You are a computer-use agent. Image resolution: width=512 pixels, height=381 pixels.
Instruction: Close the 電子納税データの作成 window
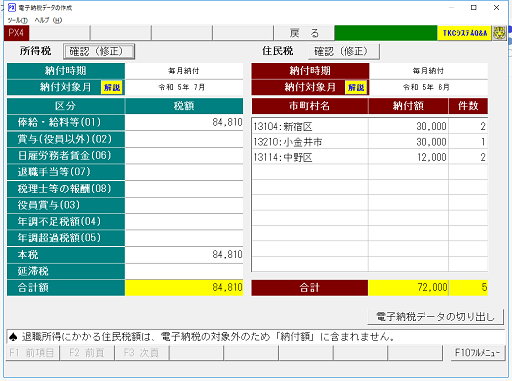496,7
